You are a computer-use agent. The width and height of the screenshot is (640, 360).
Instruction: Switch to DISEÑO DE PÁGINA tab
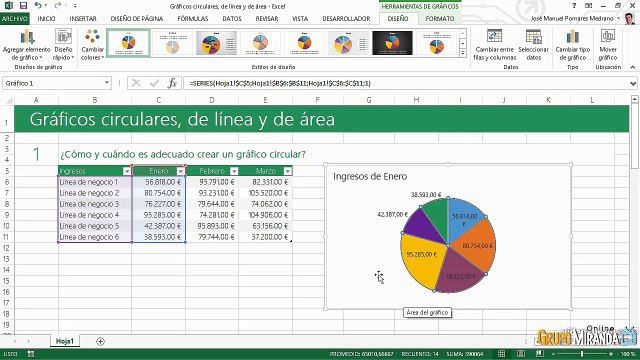click(x=137, y=19)
